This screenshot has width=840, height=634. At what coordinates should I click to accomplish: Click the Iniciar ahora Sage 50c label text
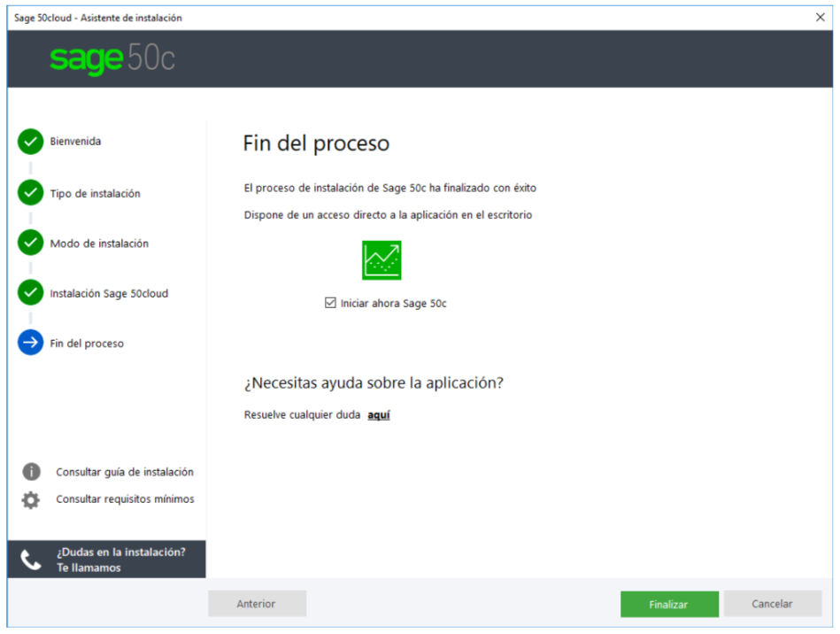(394, 304)
